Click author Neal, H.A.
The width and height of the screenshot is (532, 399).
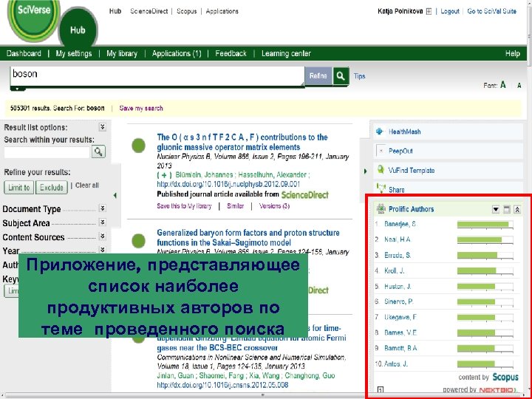coord(398,239)
